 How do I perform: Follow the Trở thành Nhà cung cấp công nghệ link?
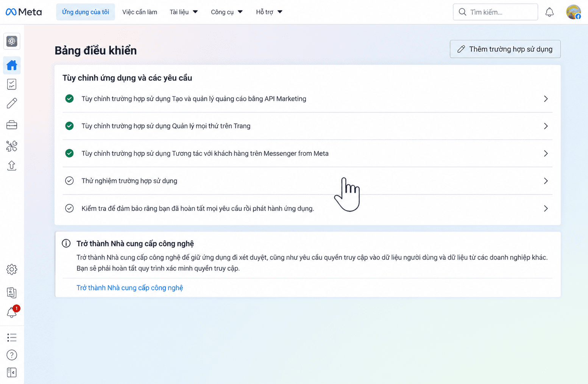(129, 288)
